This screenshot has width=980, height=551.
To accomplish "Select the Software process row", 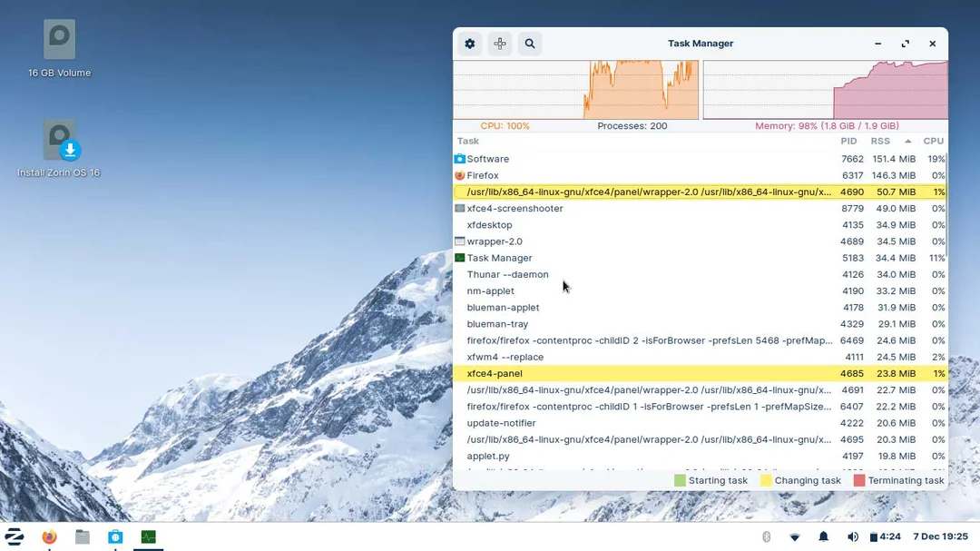I will pyautogui.click(x=700, y=159).
